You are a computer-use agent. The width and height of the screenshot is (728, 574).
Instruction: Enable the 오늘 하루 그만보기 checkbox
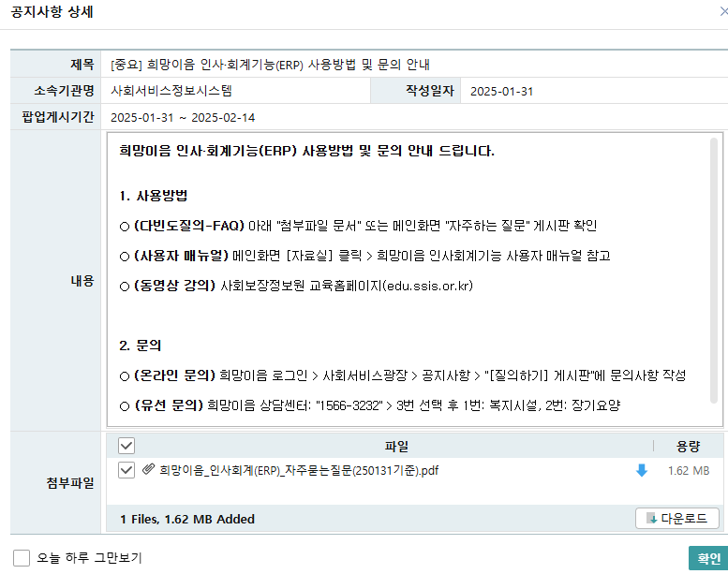(x=22, y=558)
